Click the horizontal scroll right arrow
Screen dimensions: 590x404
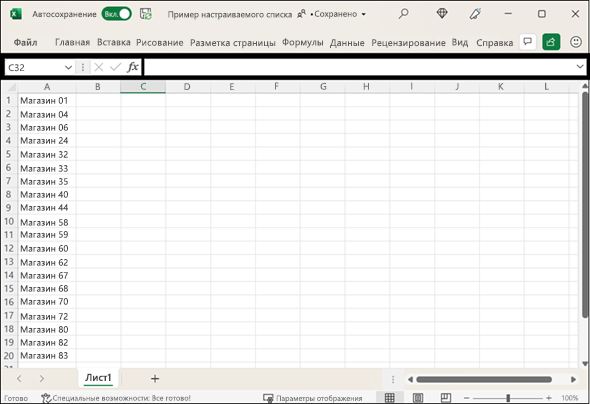tap(573, 379)
